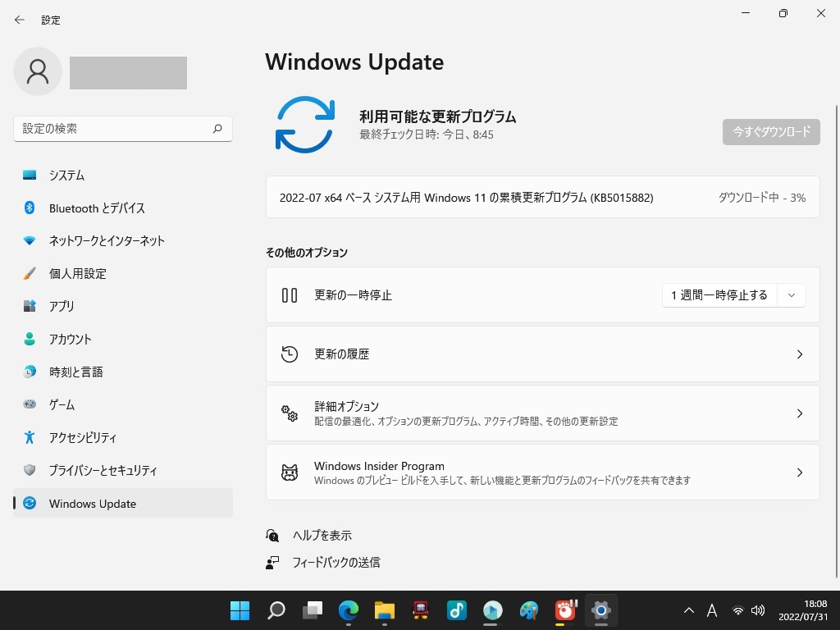The image size is (840, 630).
Task: Click the pause icon beside 更新の一時停止
Action: [290, 295]
